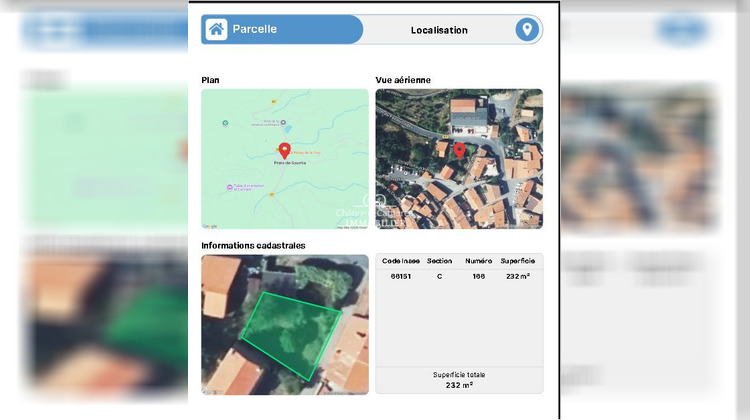
Task: Click the Superficie totale label
Action: [459, 375]
